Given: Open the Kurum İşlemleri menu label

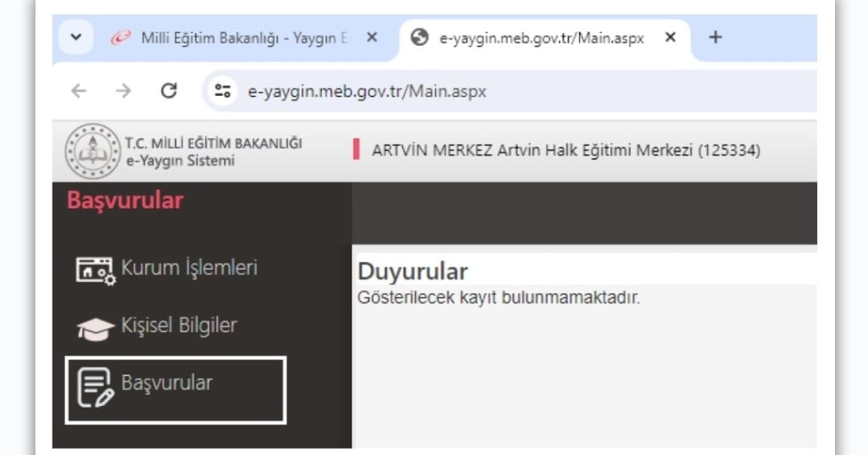Looking at the screenshot, I should [189, 268].
